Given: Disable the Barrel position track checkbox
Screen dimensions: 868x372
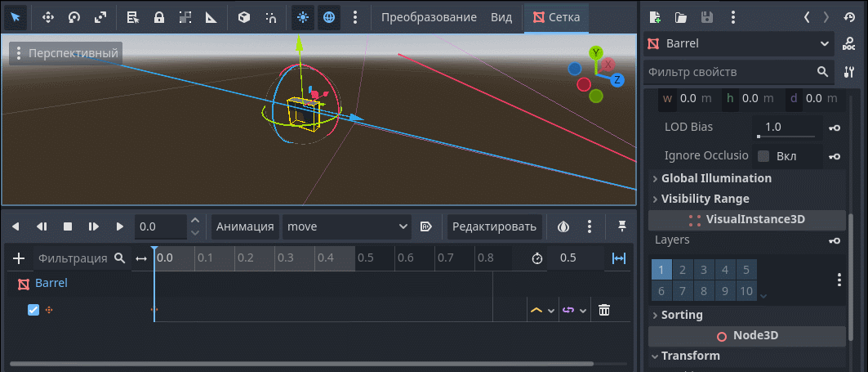Looking at the screenshot, I should point(33,310).
